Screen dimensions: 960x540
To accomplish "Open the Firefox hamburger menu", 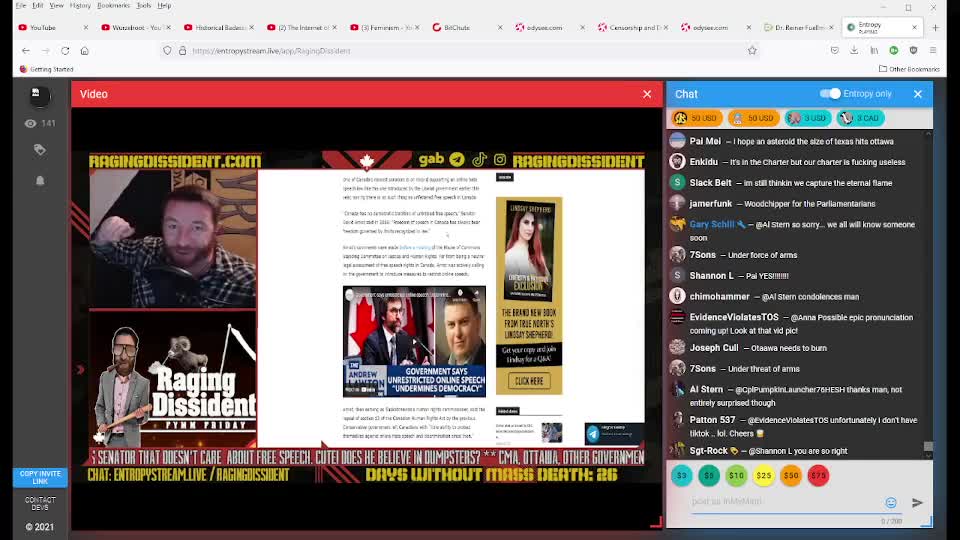I will click(933, 51).
